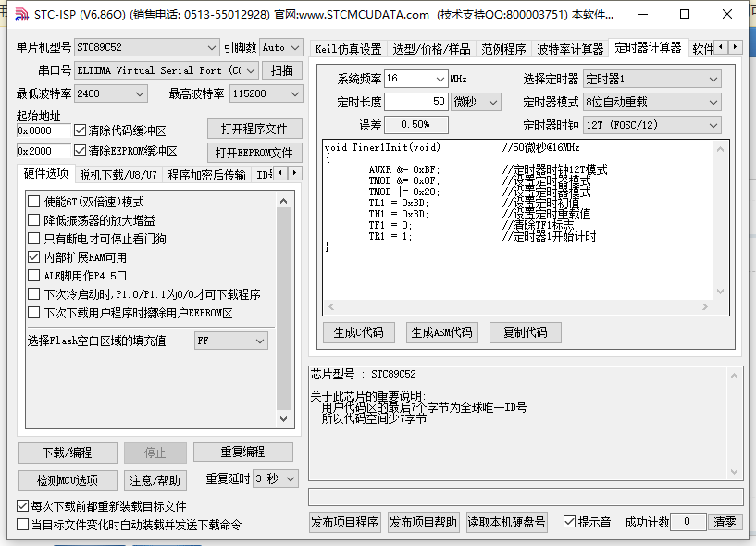The image size is (756, 546).
Task: Click 生成ASM代码 button
Action: [441, 332]
